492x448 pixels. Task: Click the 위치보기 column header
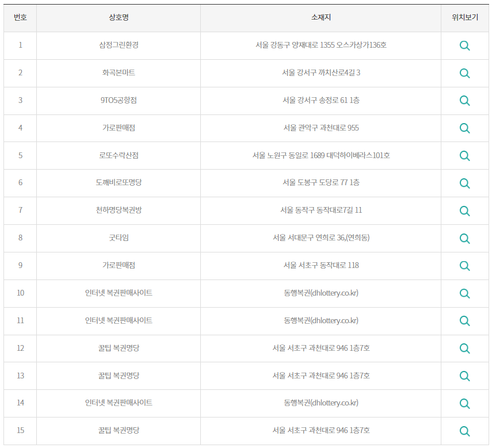pos(465,18)
